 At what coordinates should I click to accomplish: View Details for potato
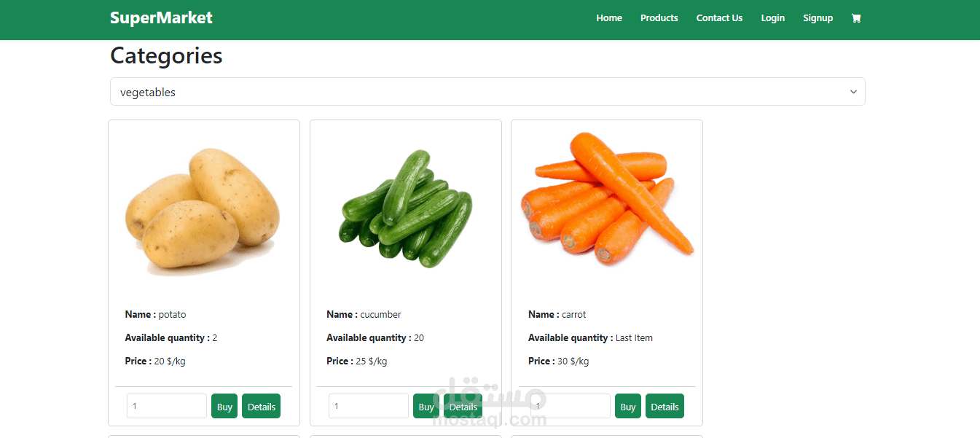click(x=261, y=407)
